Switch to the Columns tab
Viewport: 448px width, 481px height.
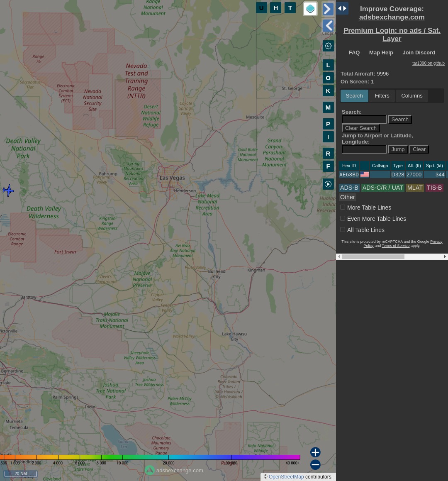pos(412,96)
